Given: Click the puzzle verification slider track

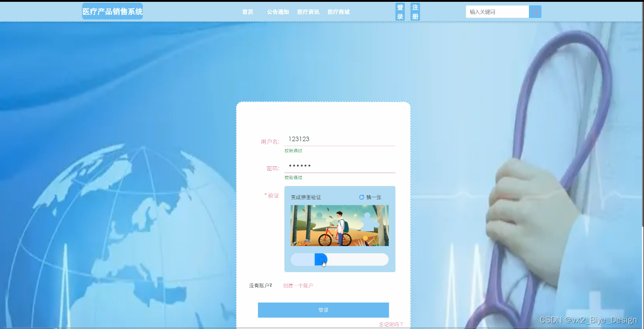Looking at the screenshot, I should [339, 260].
